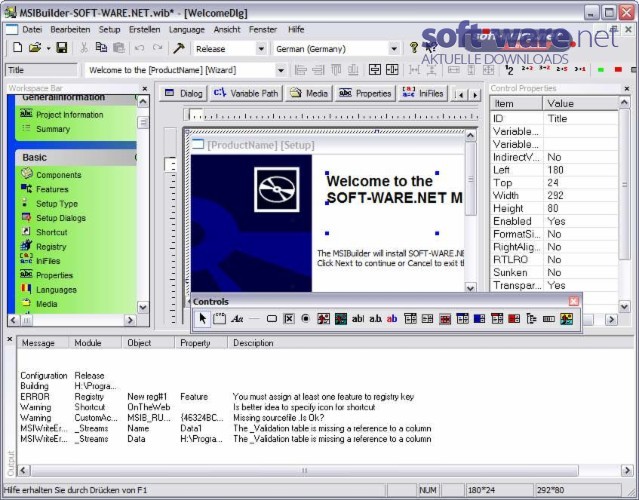639x500 pixels.
Task: Select the horizontal line control tool
Action: click(254, 319)
